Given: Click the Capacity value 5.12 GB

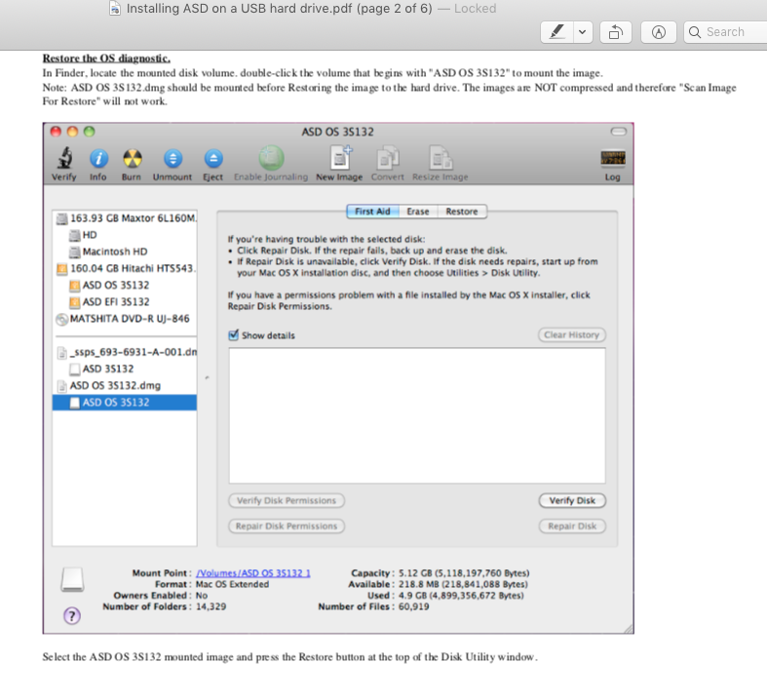Looking at the screenshot, I should coord(464,573).
